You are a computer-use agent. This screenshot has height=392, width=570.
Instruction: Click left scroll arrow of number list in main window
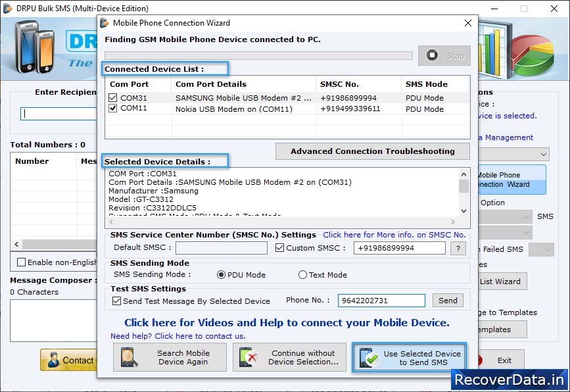[16, 245]
